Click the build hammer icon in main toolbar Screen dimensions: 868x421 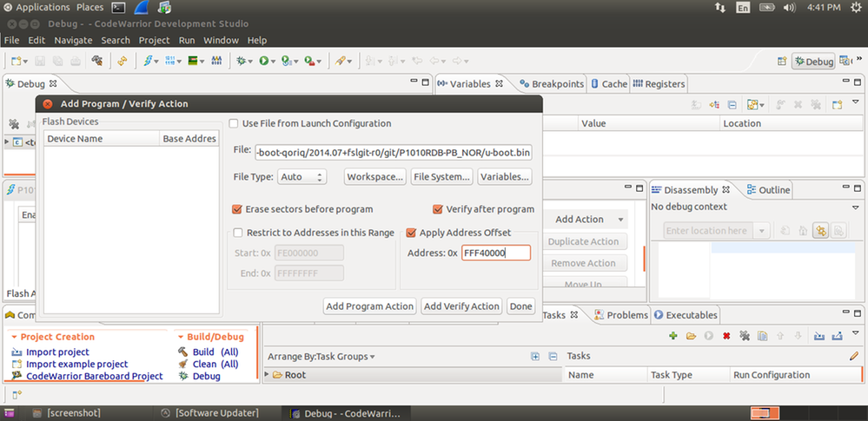tap(97, 61)
